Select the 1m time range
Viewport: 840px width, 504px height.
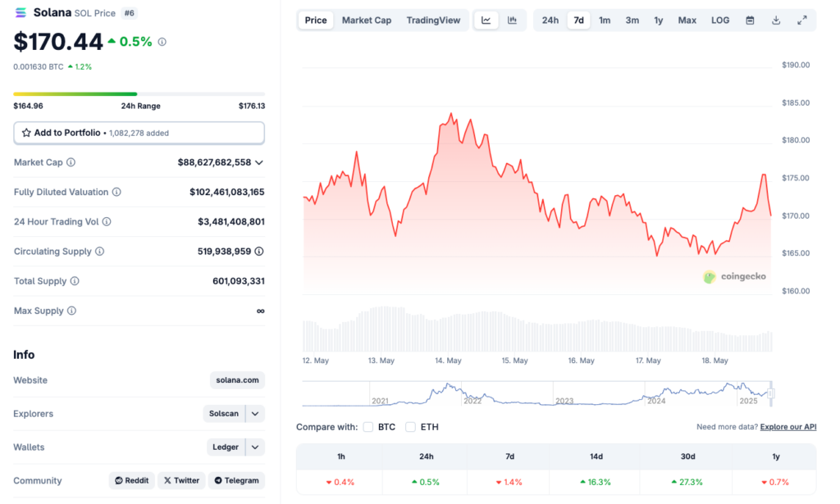pos(605,20)
